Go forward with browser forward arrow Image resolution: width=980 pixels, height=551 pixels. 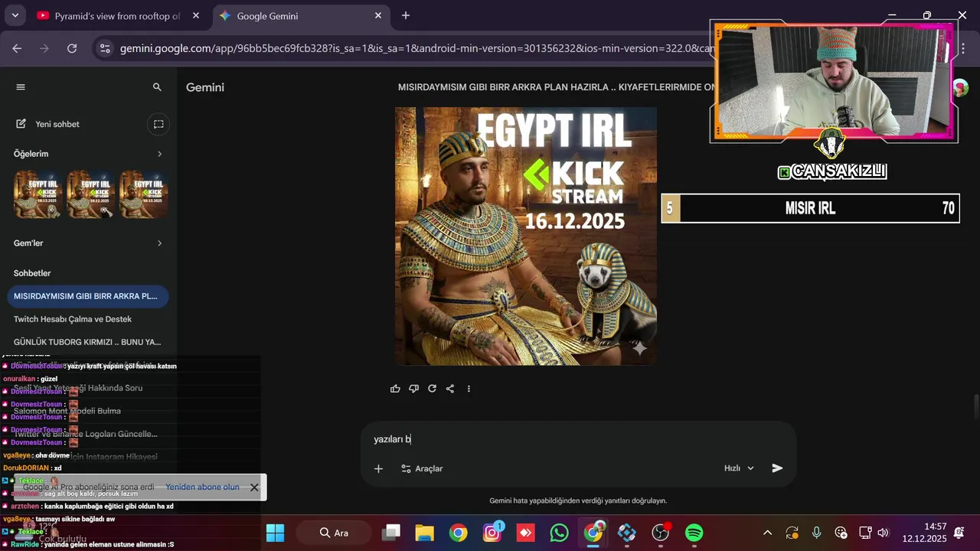pyautogui.click(x=44, y=48)
